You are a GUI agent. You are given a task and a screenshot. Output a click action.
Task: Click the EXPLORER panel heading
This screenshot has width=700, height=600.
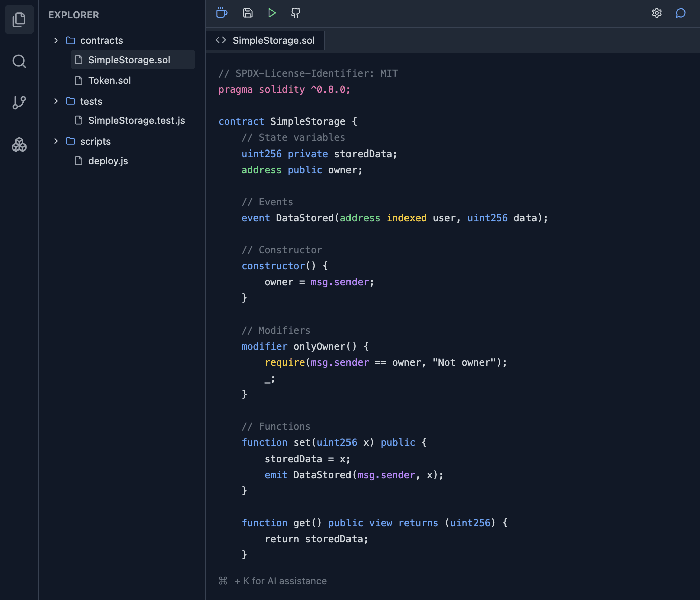(74, 15)
